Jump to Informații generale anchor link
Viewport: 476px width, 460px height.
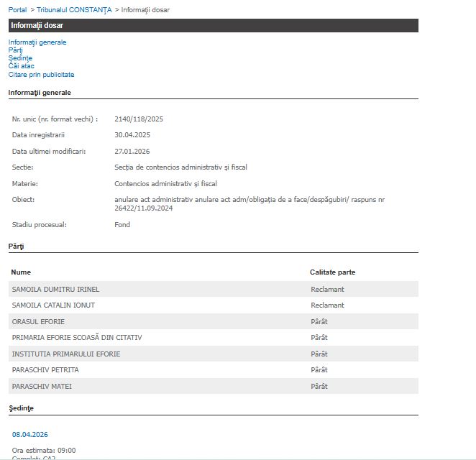(37, 42)
